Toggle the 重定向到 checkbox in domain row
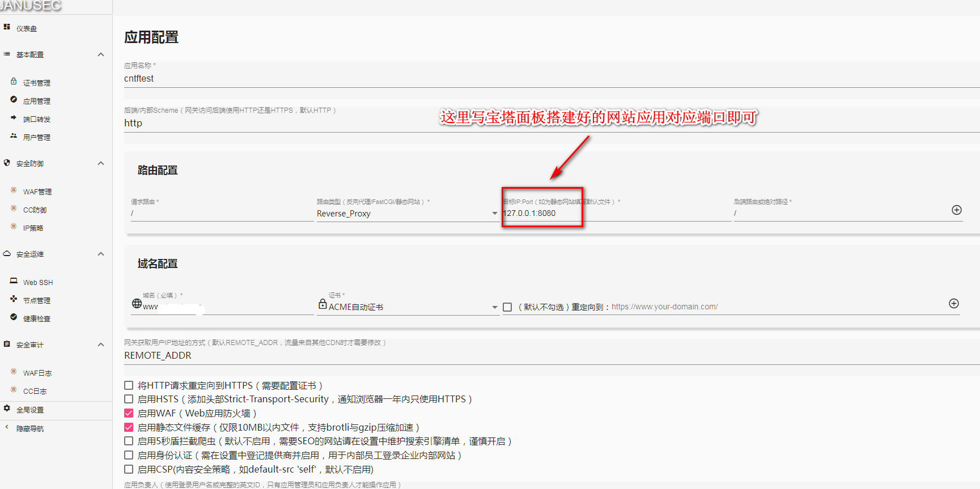980x489 pixels. [x=507, y=307]
